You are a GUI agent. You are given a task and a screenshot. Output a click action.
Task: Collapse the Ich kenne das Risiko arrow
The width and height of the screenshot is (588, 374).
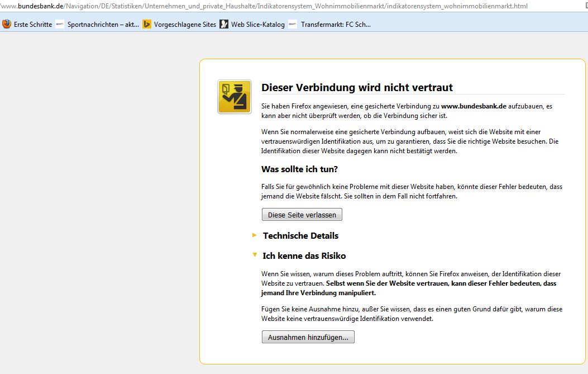point(255,255)
